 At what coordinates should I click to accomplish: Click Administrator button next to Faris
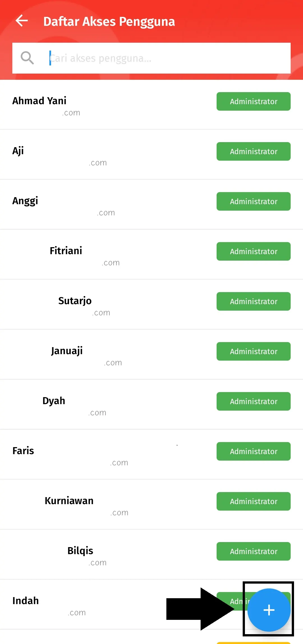pyautogui.click(x=253, y=451)
